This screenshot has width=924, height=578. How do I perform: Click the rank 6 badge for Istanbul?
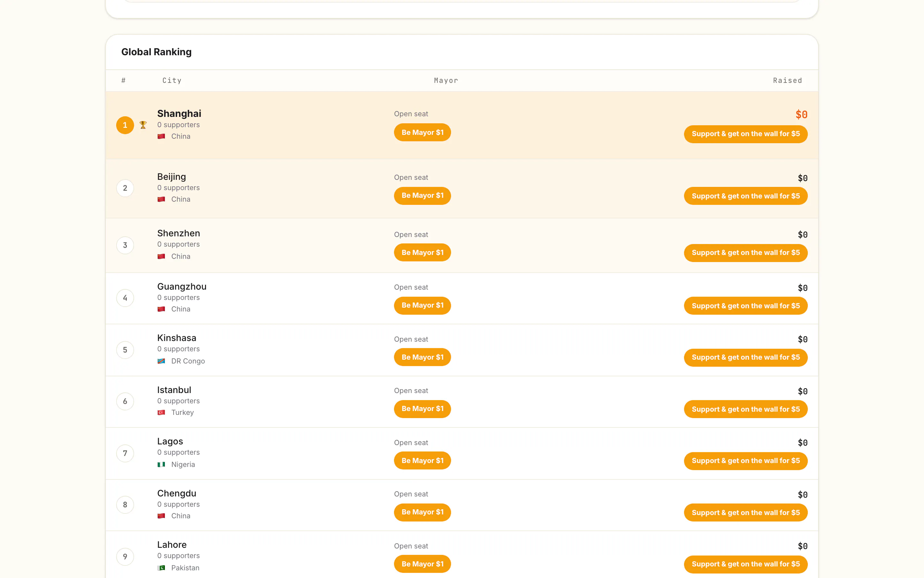(x=125, y=401)
